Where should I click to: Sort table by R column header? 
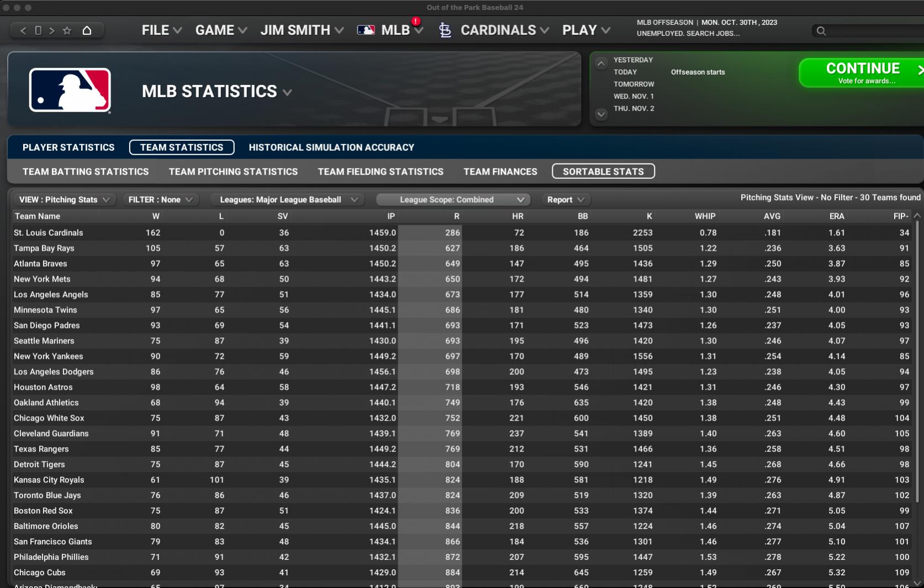(457, 216)
